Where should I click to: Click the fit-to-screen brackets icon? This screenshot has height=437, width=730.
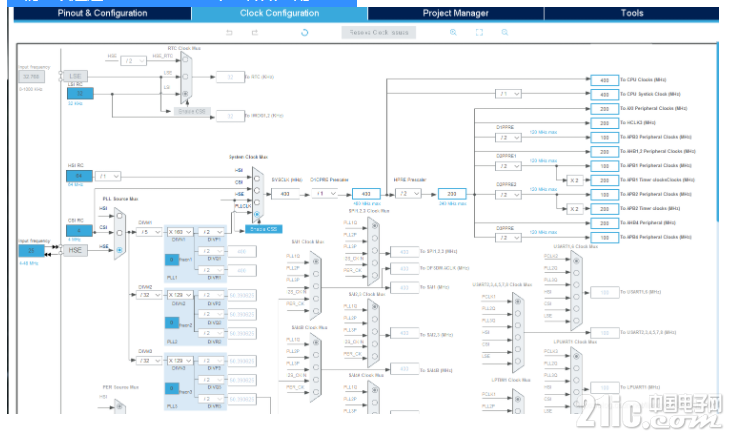(x=479, y=33)
